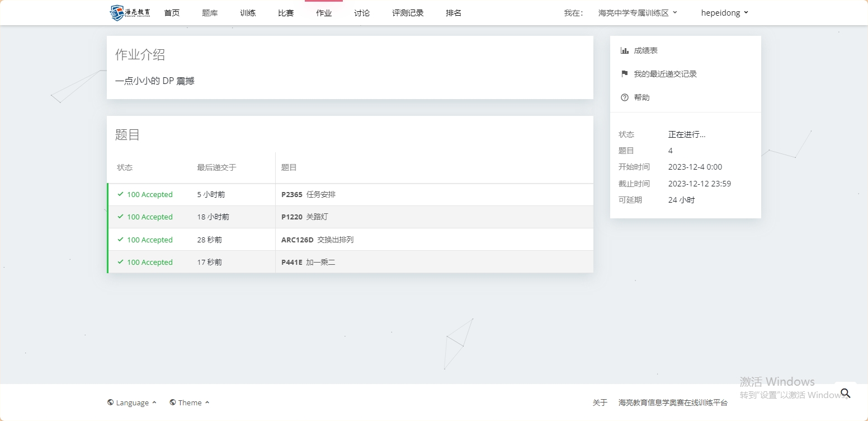
Task: Click the globe icon beside Theme
Action: click(173, 403)
